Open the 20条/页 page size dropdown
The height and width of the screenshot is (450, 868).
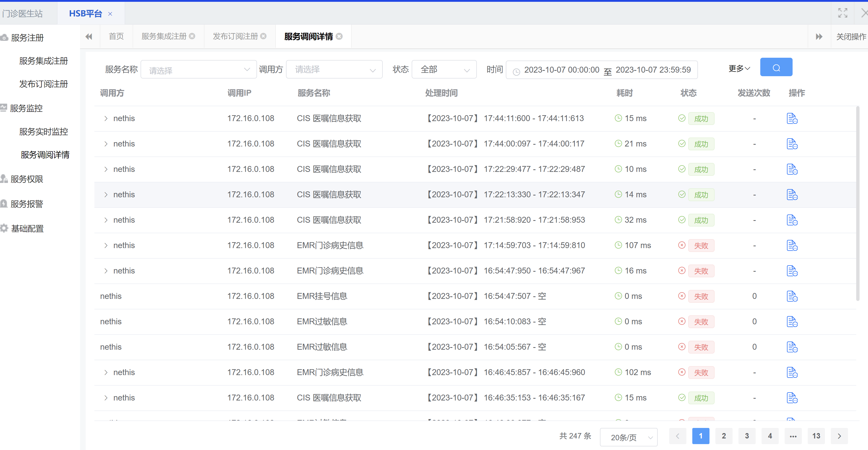629,437
